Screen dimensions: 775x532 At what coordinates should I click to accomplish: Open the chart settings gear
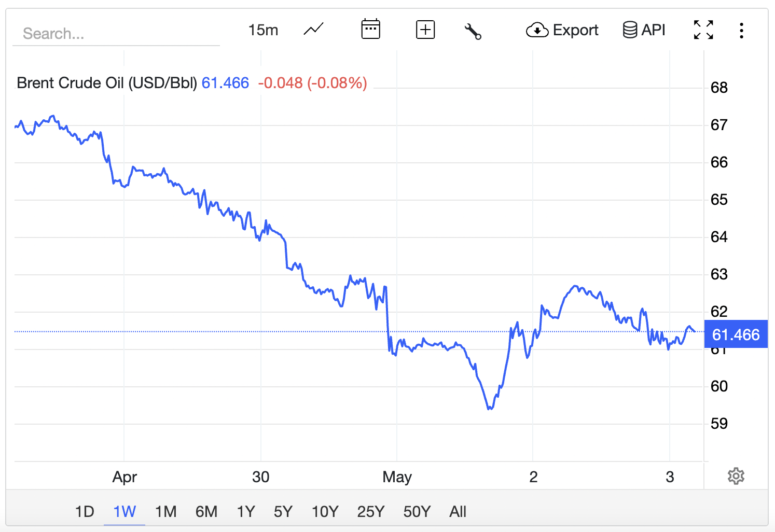pos(736,476)
